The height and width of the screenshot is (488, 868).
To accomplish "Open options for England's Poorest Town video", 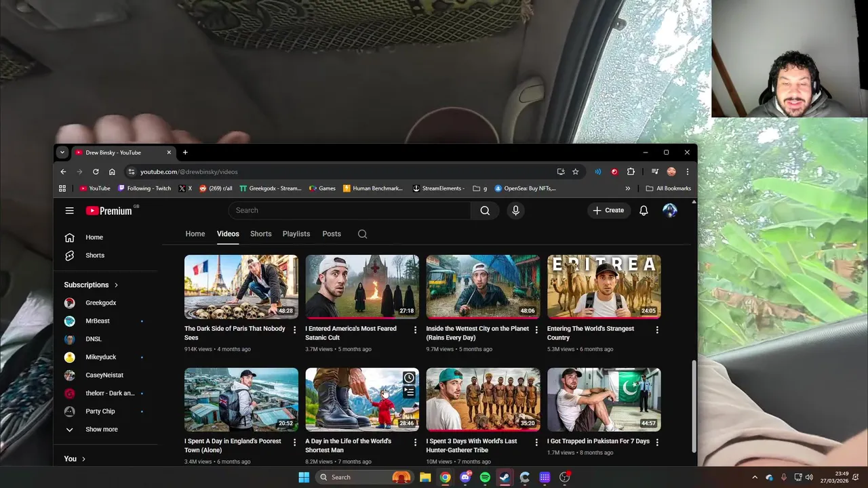I will pyautogui.click(x=294, y=442).
